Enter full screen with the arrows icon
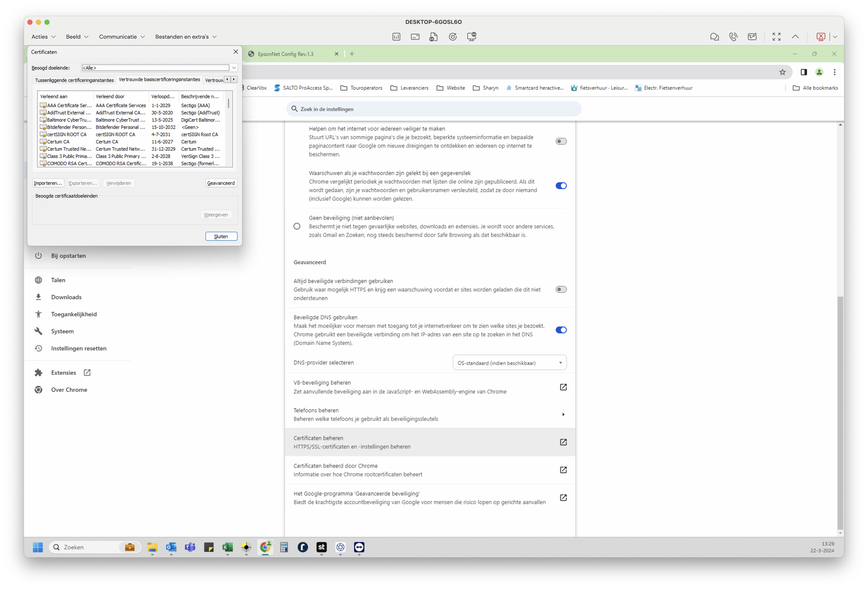The height and width of the screenshot is (589, 868). pos(777,36)
